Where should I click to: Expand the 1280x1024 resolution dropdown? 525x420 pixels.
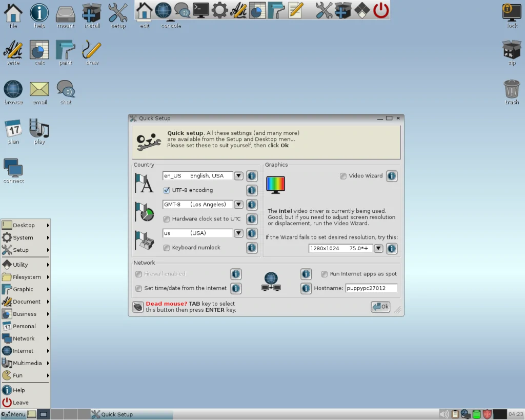[x=378, y=249]
